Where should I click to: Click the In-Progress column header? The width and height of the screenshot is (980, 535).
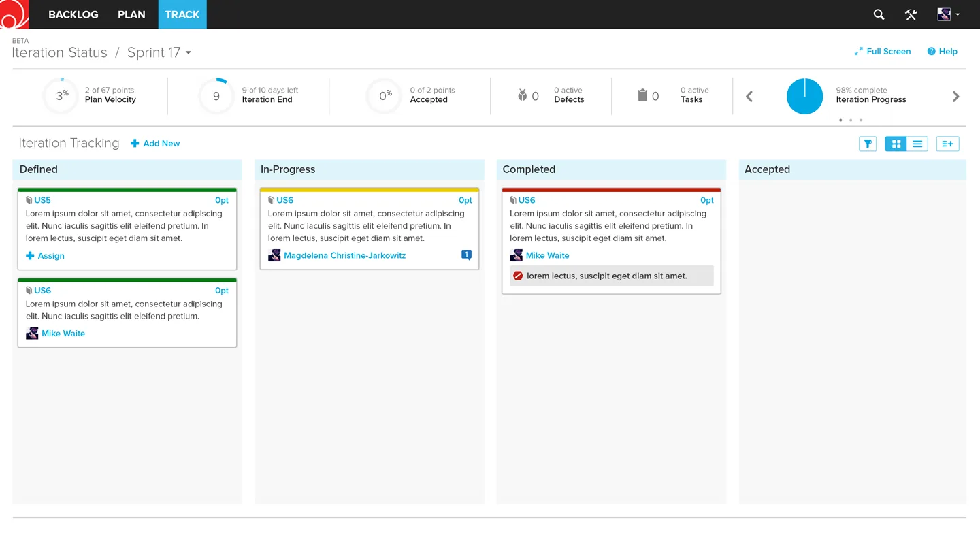[x=370, y=169]
